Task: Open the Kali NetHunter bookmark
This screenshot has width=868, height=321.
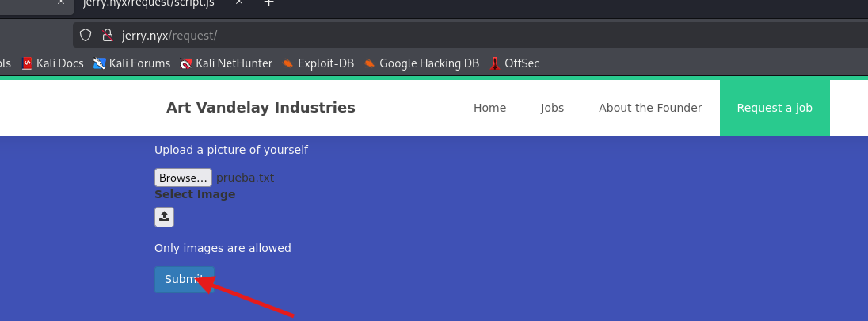Action: point(226,63)
